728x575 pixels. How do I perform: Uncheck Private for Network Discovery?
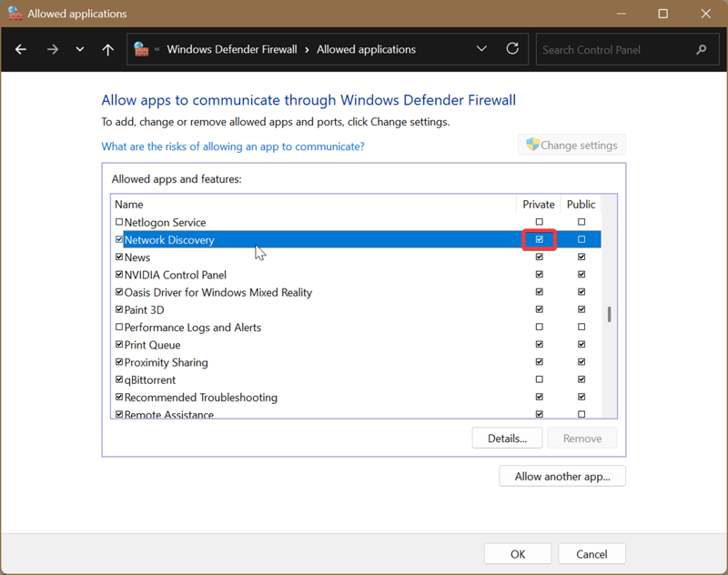(x=539, y=239)
